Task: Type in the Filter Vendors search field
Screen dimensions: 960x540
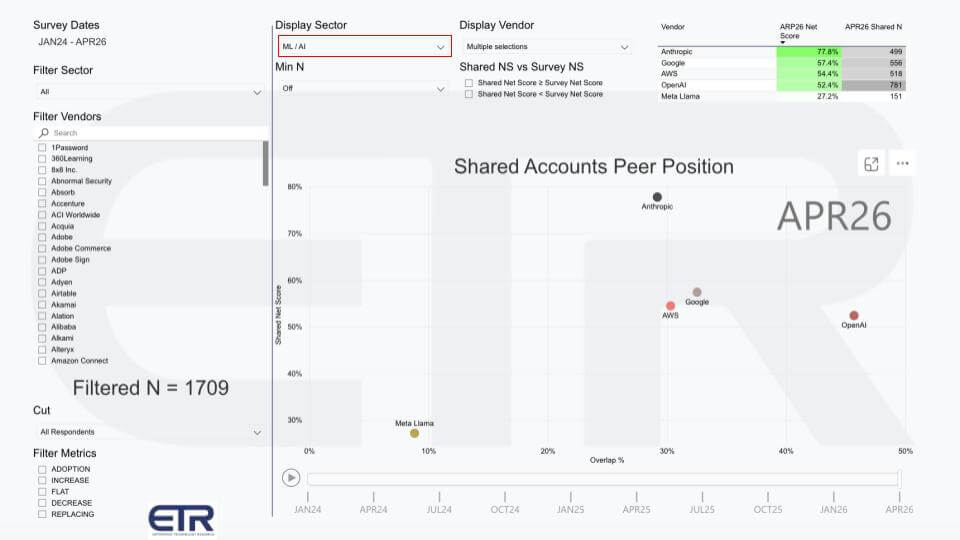Action: pos(155,133)
